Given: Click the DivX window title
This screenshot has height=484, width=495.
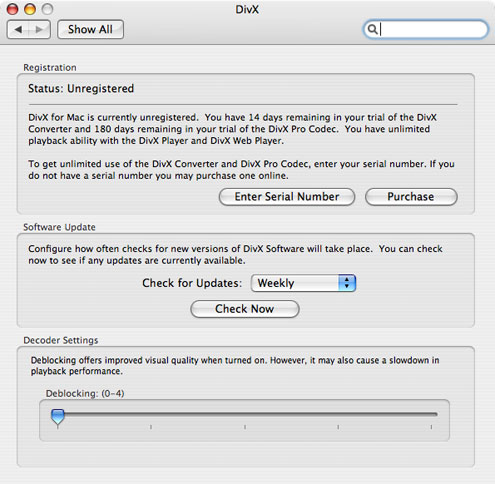Looking at the screenshot, I should [247, 9].
